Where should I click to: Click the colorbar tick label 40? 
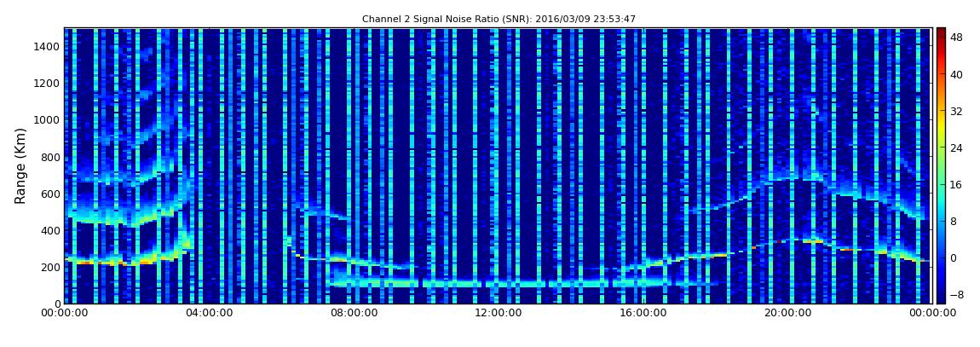956,74
